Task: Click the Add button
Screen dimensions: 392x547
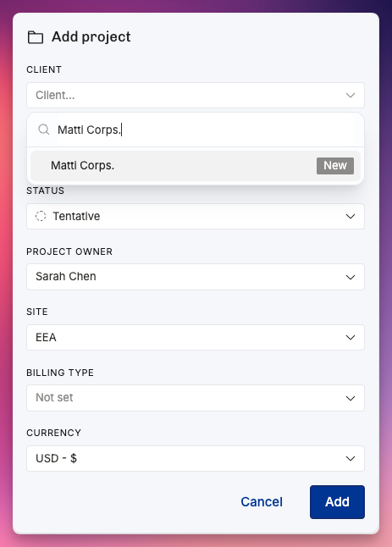Action: (337, 502)
